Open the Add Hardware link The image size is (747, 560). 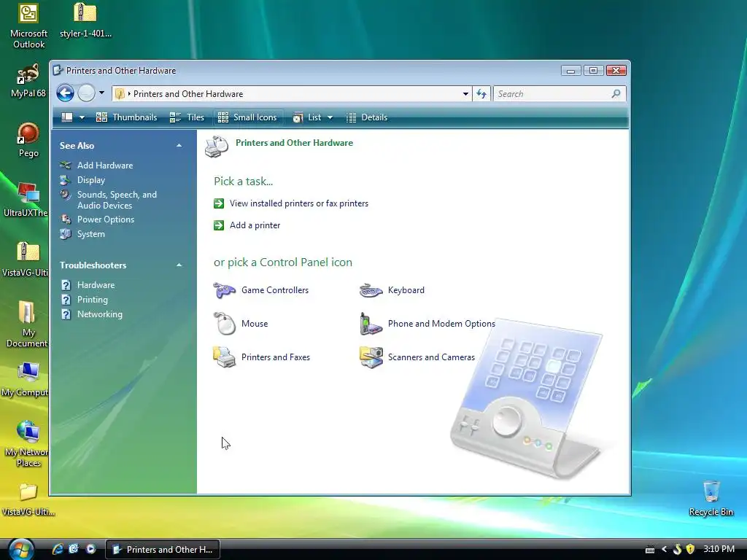105,166
